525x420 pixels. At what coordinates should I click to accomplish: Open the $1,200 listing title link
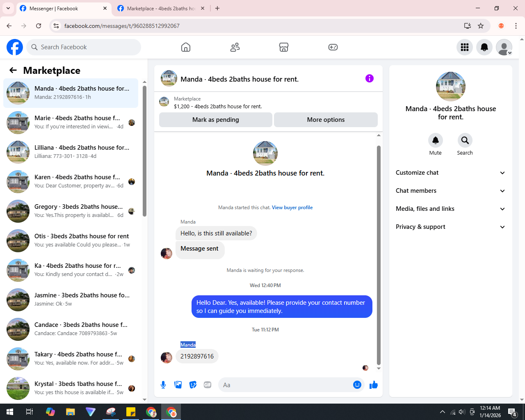(x=218, y=106)
